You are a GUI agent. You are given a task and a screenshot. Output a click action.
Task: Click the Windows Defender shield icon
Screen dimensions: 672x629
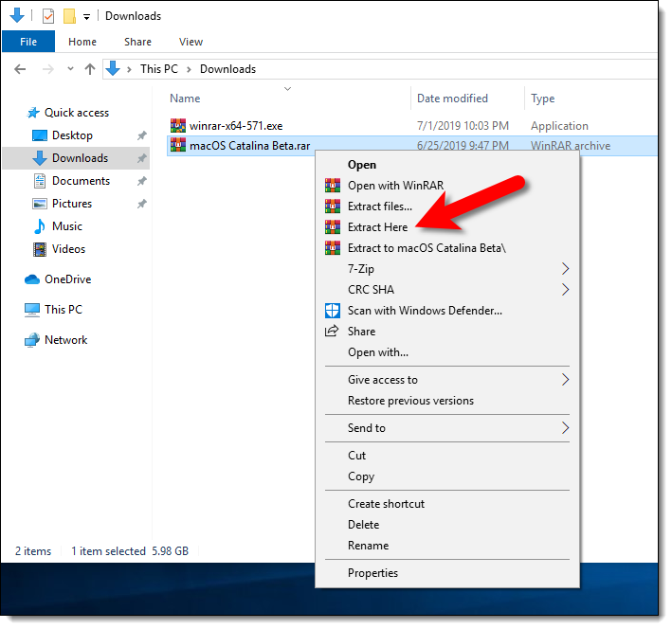pos(333,311)
